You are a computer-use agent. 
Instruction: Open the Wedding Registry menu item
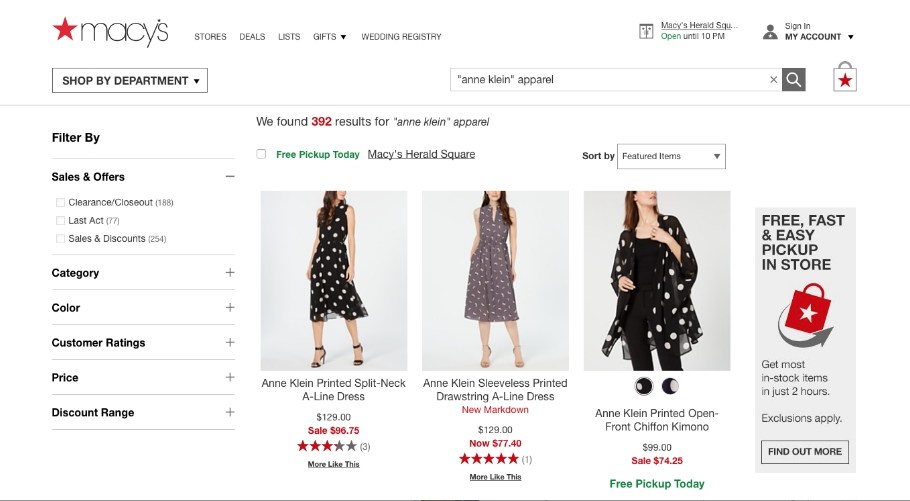401,37
